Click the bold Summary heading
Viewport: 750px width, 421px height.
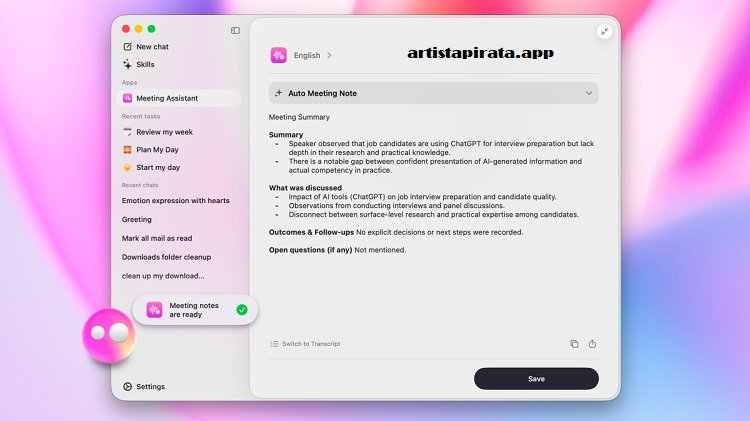pyautogui.click(x=286, y=135)
